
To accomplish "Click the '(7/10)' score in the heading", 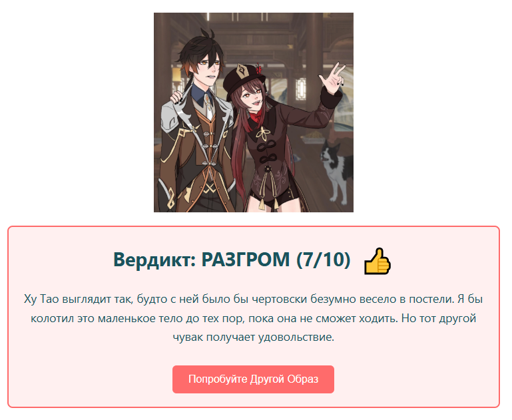I will [x=324, y=260].
